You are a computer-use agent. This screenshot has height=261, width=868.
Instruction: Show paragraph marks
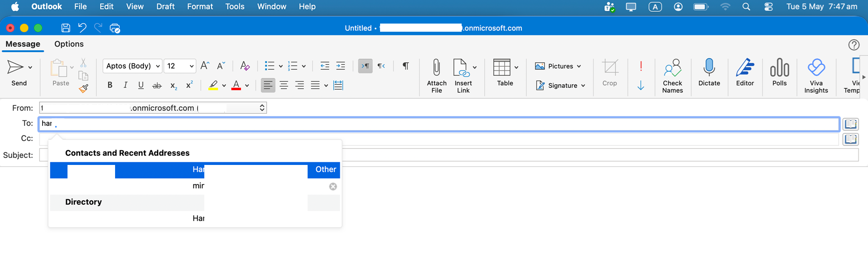tap(406, 66)
